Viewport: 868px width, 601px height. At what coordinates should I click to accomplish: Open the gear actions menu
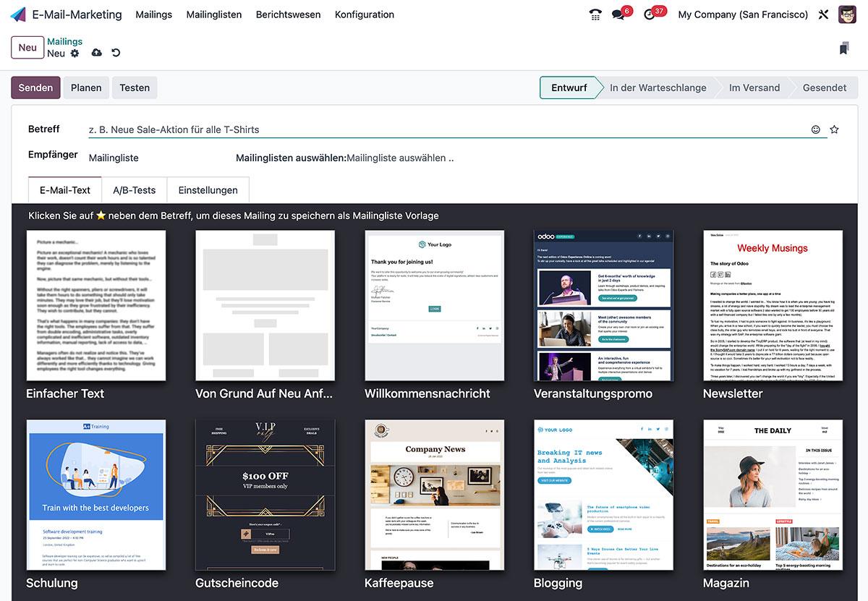[75, 54]
